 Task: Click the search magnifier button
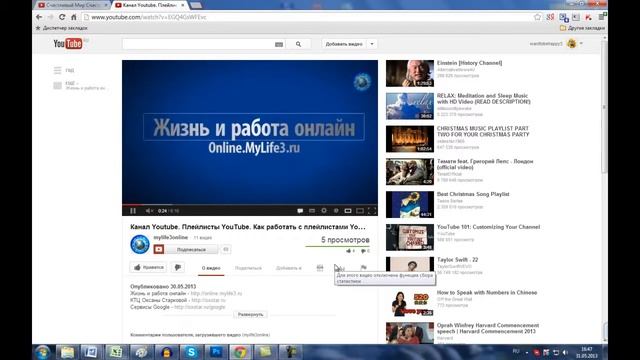click(x=298, y=44)
